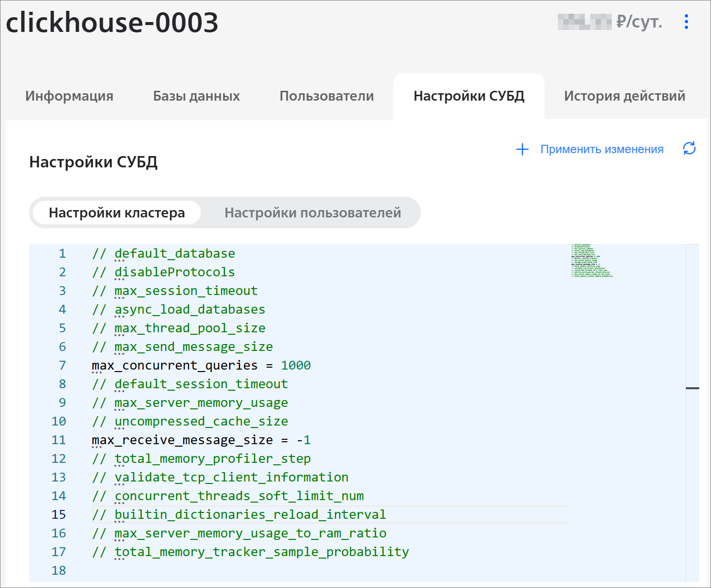Click the default_database comment line
The image size is (711, 588).
[x=164, y=254]
